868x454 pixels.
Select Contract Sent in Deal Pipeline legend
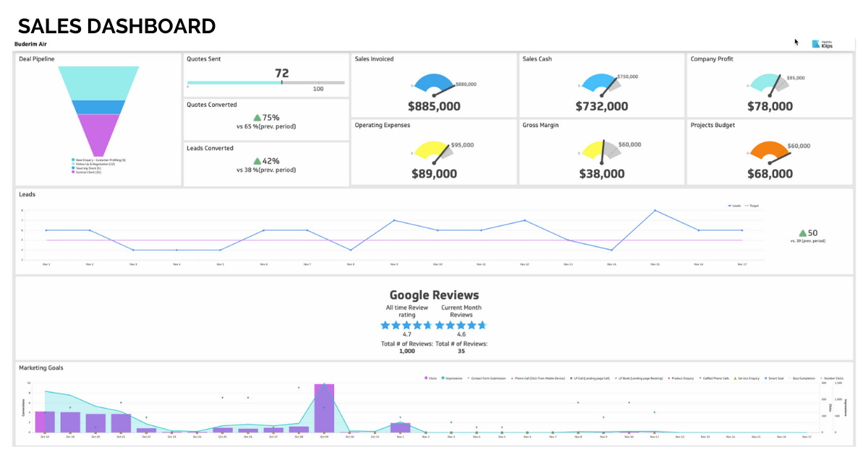[x=89, y=173]
